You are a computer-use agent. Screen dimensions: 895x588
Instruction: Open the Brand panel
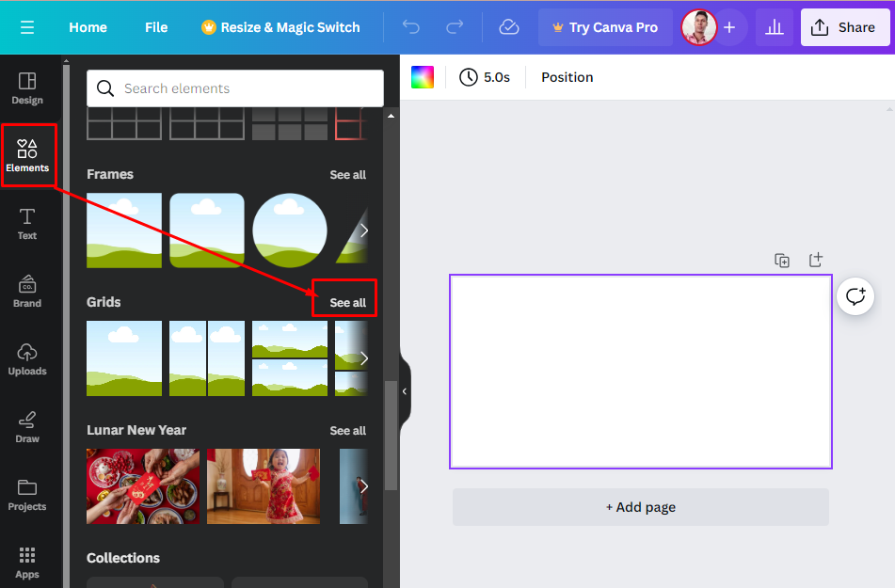coord(27,291)
